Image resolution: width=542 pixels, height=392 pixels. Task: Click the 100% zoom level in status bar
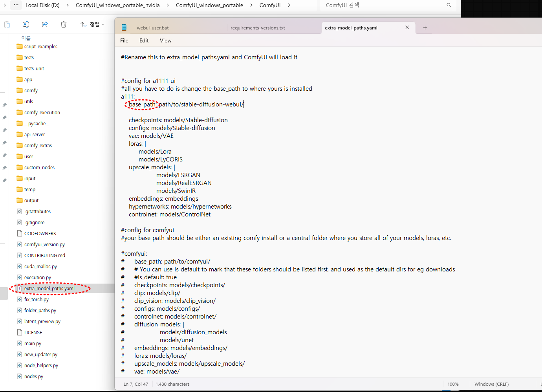(453, 384)
